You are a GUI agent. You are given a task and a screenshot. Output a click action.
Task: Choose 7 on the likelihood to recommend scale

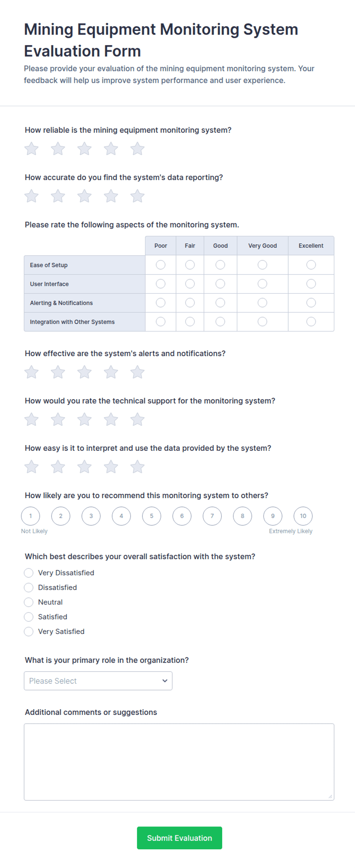(x=212, y=516)
